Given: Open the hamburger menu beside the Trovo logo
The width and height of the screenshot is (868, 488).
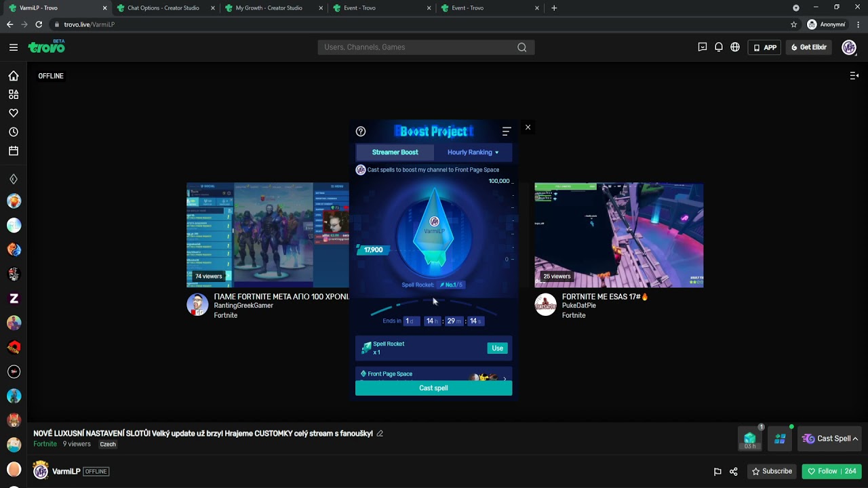Looking at the screenshot, I should (x=14, y=47).
